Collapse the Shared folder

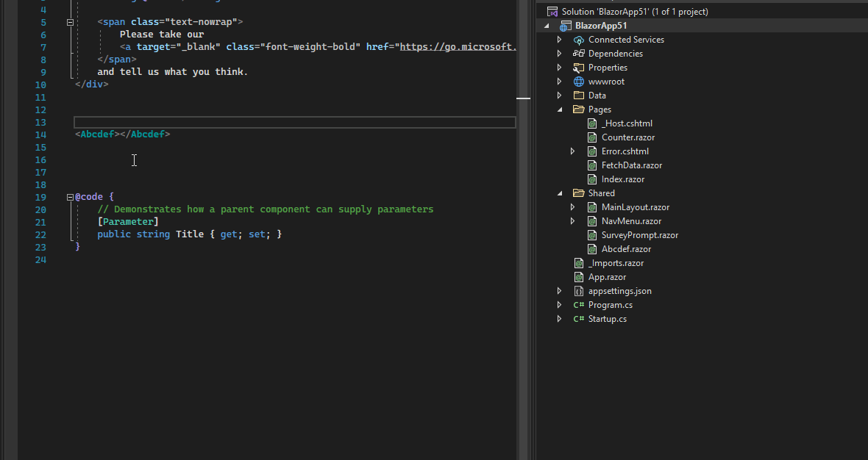click(560, 193)
